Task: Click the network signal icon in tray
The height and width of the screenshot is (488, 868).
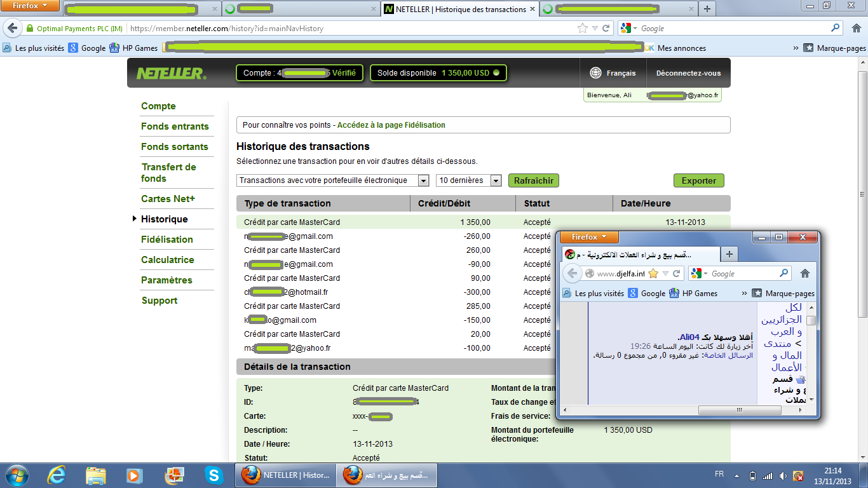Action: coord(768,475)
